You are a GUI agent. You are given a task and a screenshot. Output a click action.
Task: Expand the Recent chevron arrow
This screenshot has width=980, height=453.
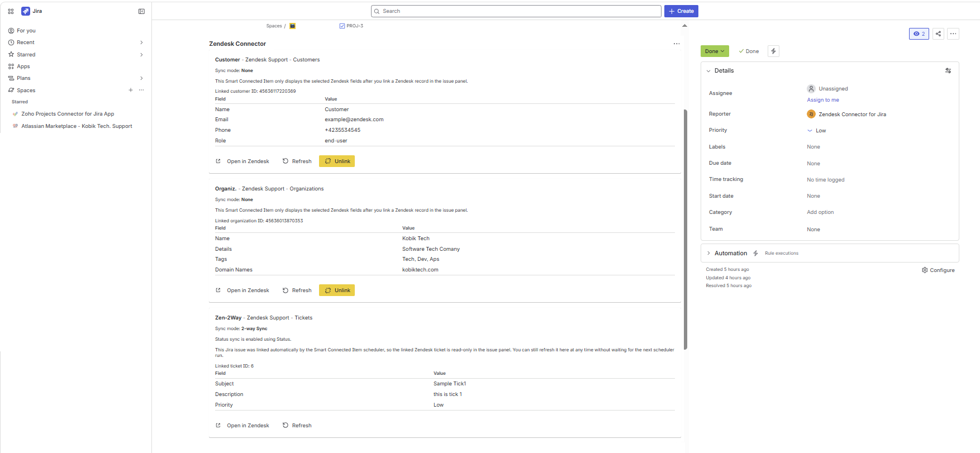click(x=141, y=42)
